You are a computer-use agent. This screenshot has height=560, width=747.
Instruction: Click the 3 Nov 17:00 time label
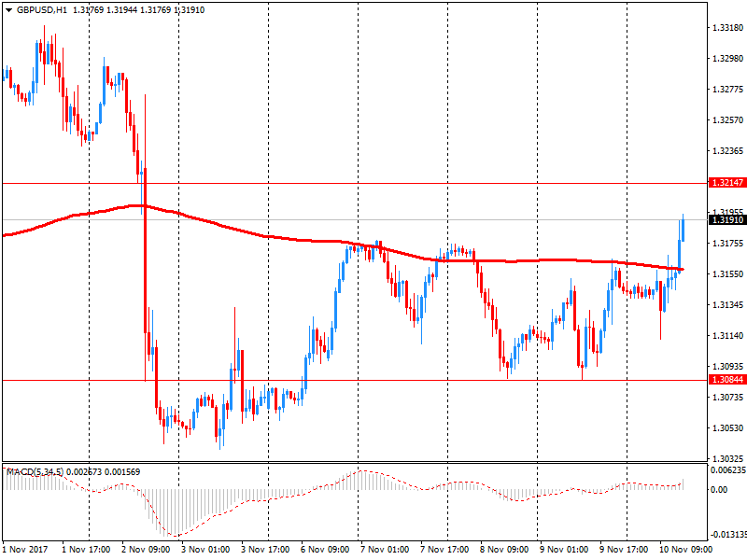tap(265, 549)
